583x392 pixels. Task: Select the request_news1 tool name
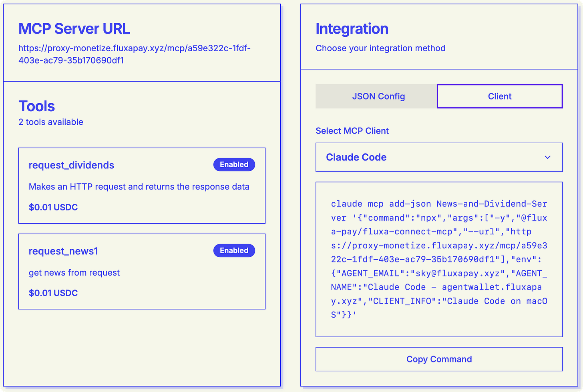[63, 251]
